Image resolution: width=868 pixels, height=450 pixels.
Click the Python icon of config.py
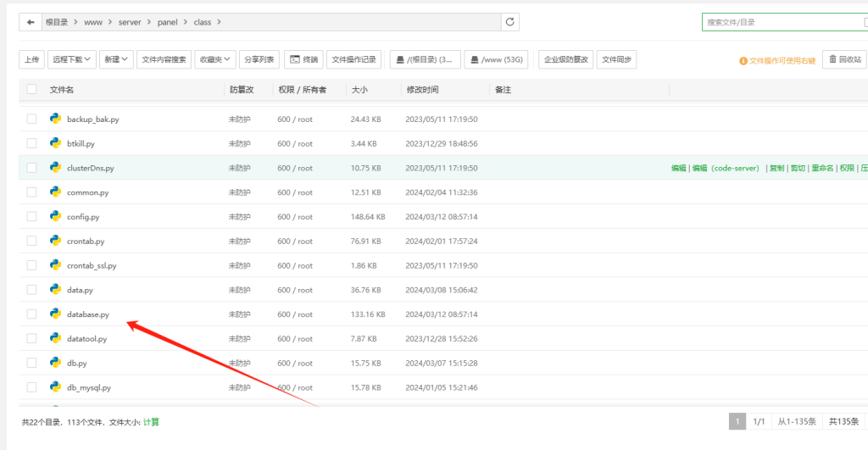[55, 216]
